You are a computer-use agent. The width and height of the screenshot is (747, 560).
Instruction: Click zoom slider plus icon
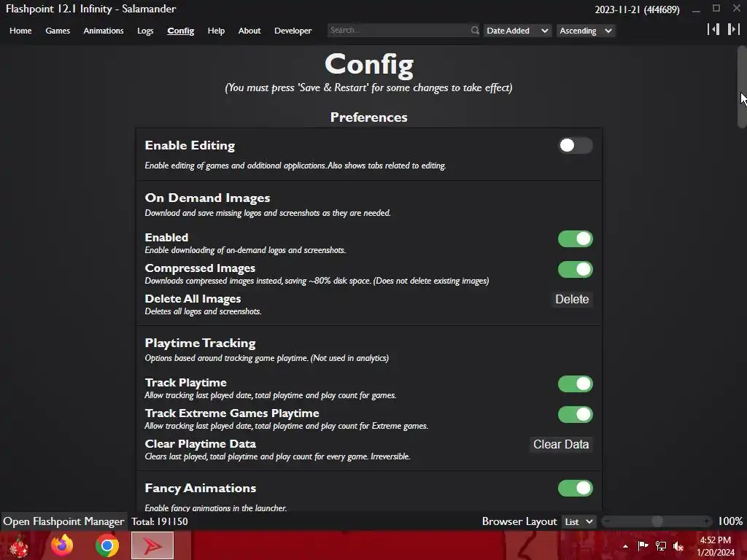click(x=706, y=521)
